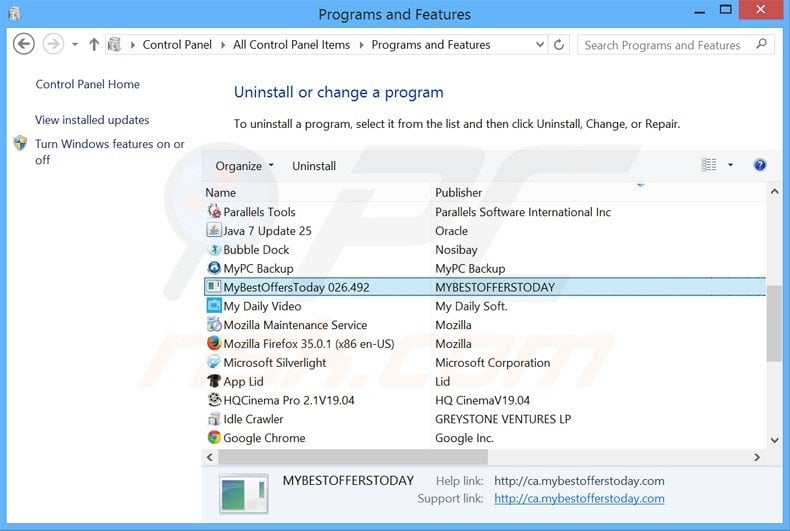This screenshot has height=531, width=790.
Task: Expand the chevron before Control Panel breadcrumb
Action: click(x=133, y=45)
